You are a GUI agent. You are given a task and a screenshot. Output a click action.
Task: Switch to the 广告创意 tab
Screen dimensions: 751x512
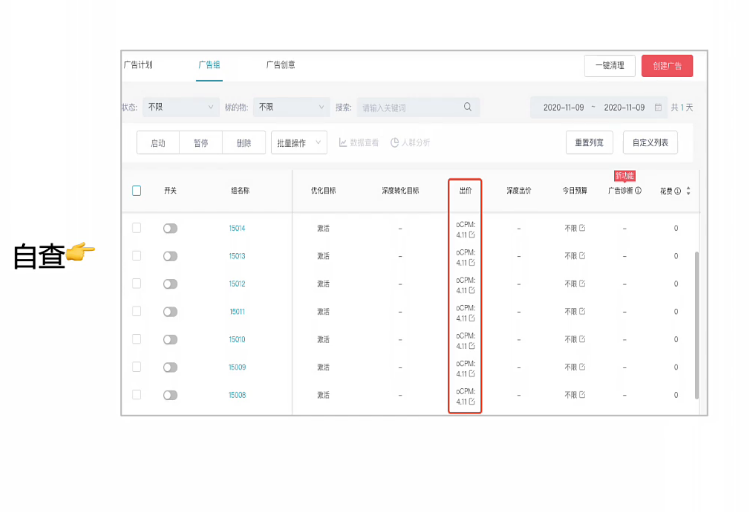point(280,65)
